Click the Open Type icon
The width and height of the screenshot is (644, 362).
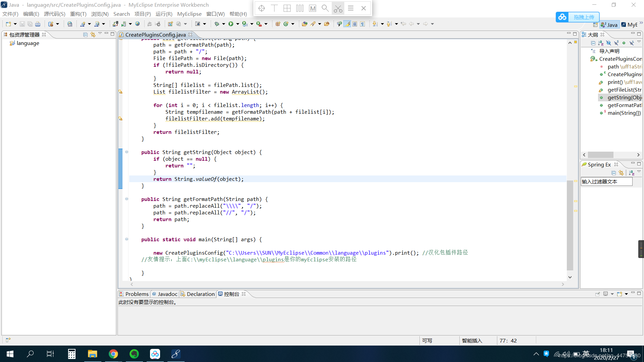[304, 24]
